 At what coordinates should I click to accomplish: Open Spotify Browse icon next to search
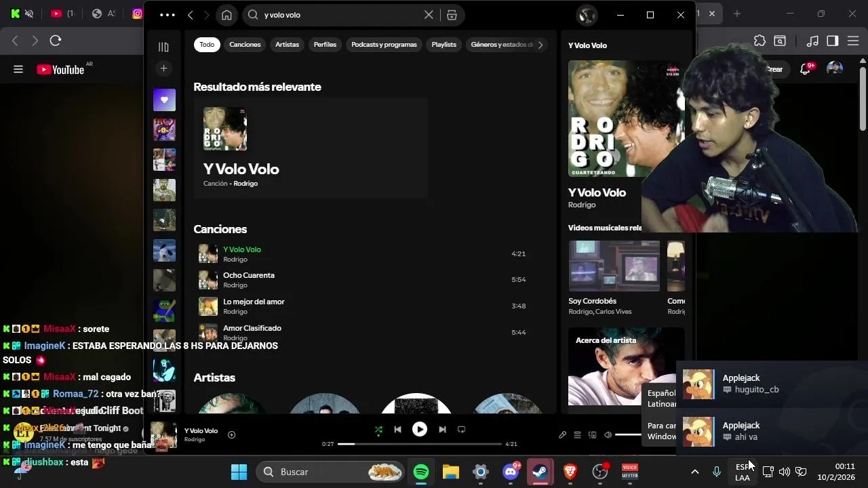tap(452, 15)
